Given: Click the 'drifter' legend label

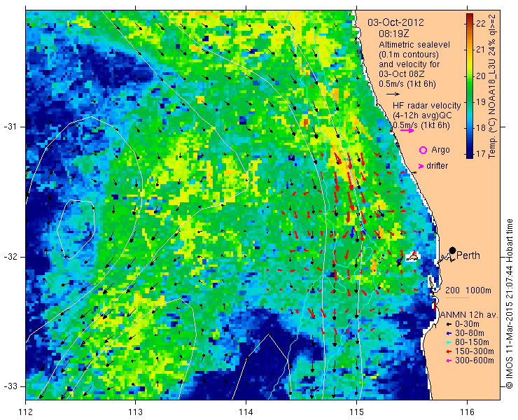Looking at the screenshot, I should point(437,166).
